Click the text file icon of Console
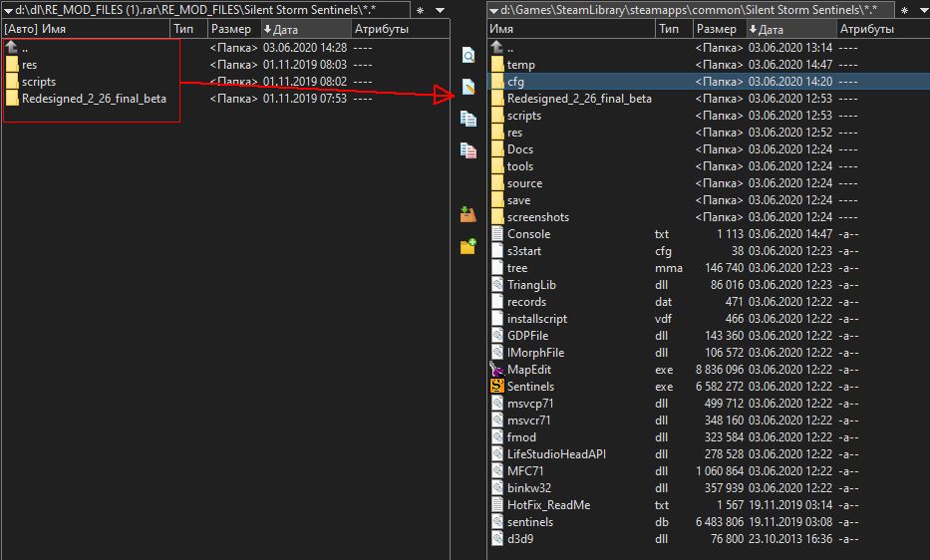 [x=497, y=234]
